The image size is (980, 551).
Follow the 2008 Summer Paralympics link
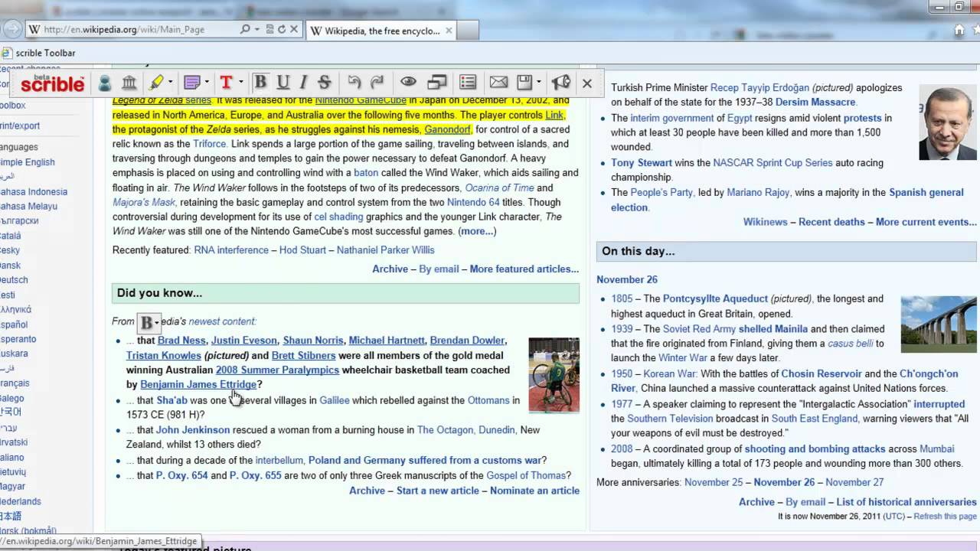click(277, 370)
